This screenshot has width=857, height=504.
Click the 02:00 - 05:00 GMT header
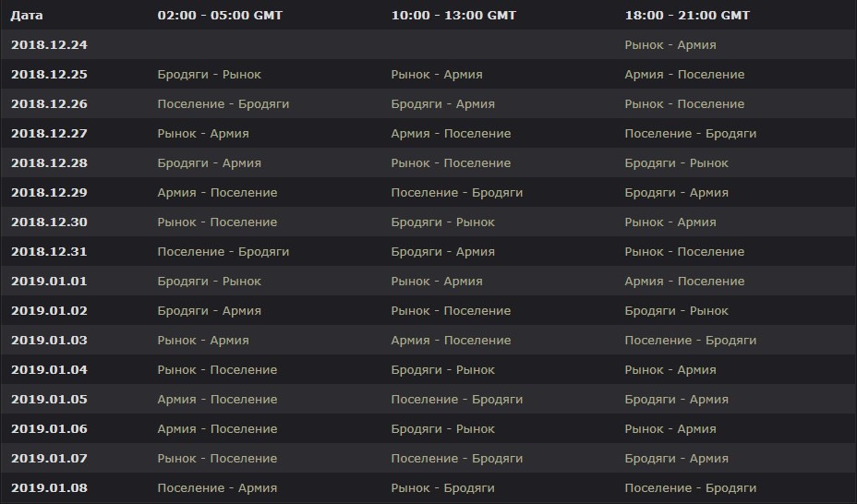220,16
